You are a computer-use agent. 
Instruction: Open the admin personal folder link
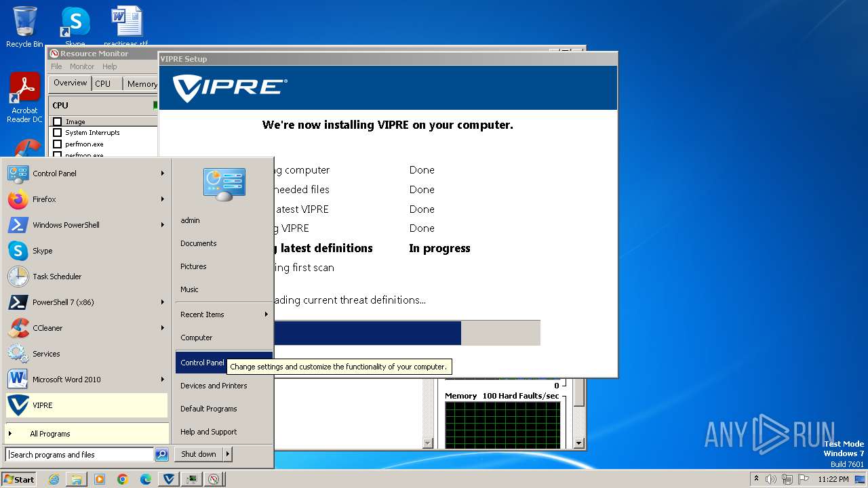coord(191,220)
